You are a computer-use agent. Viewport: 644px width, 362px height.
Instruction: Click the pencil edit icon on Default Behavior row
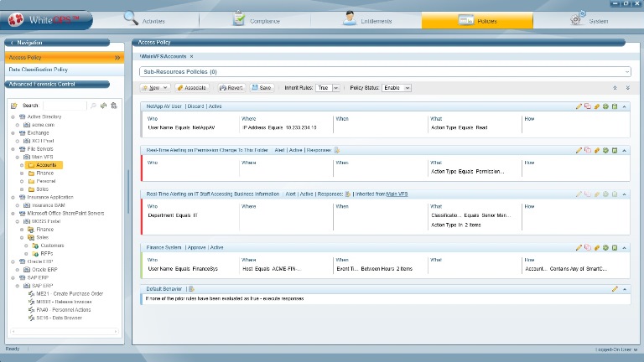coord(615,288)
